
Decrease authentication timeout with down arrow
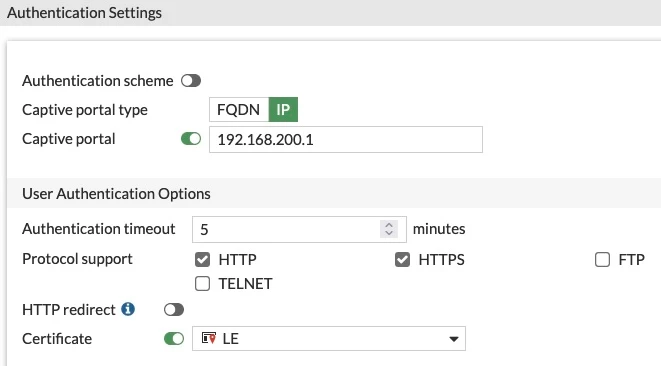click(389, 233)
